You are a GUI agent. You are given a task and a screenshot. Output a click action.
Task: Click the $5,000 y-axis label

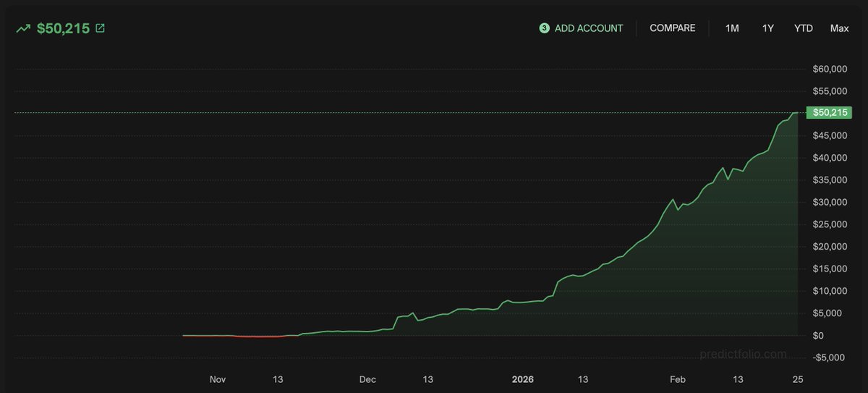pyautogui.click(x=827, y=313)
